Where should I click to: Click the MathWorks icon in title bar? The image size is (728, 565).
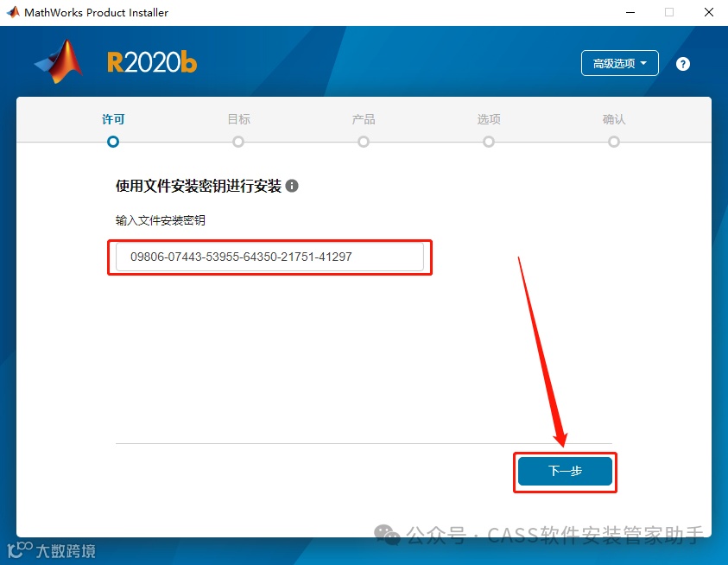click(x=13, y=12)
